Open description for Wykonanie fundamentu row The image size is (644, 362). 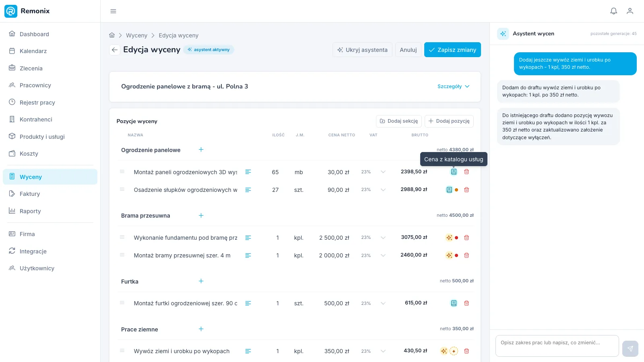coord(248,238)
